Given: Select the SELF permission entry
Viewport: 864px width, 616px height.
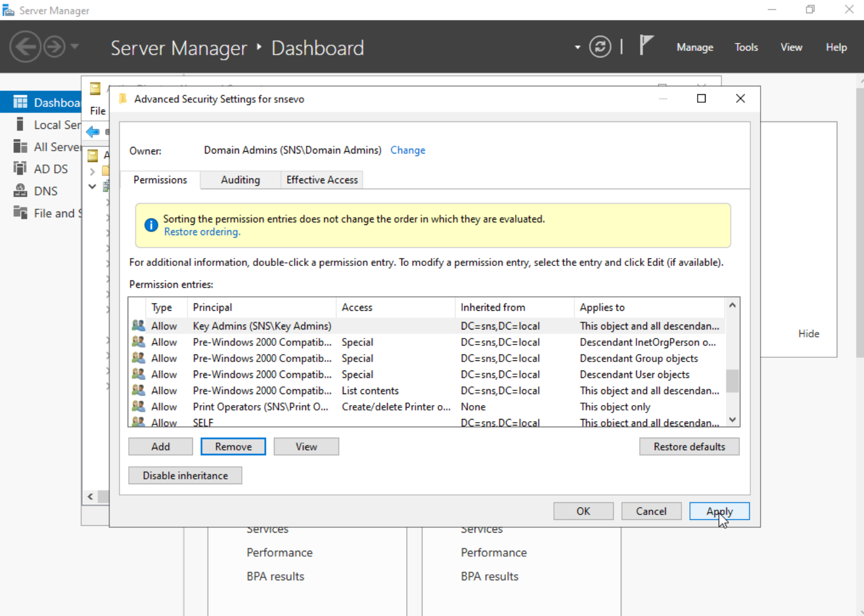Looking at the screenshot, I should click(426, 422).
